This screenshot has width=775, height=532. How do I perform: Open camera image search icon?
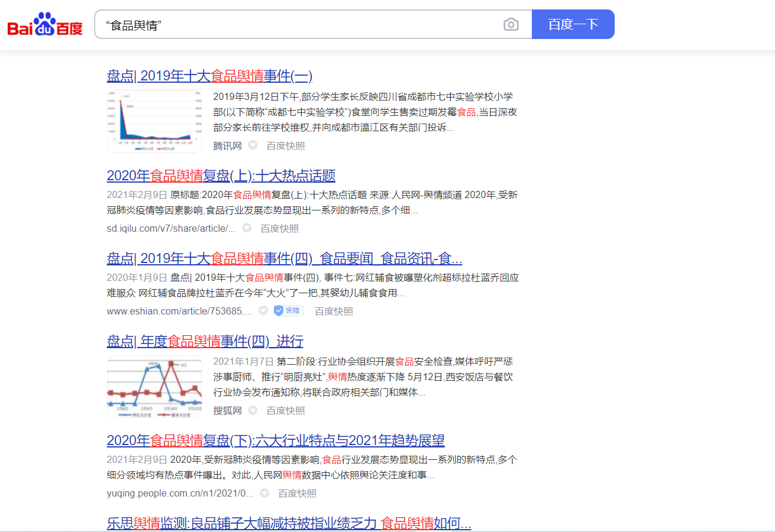pos(511,24)
